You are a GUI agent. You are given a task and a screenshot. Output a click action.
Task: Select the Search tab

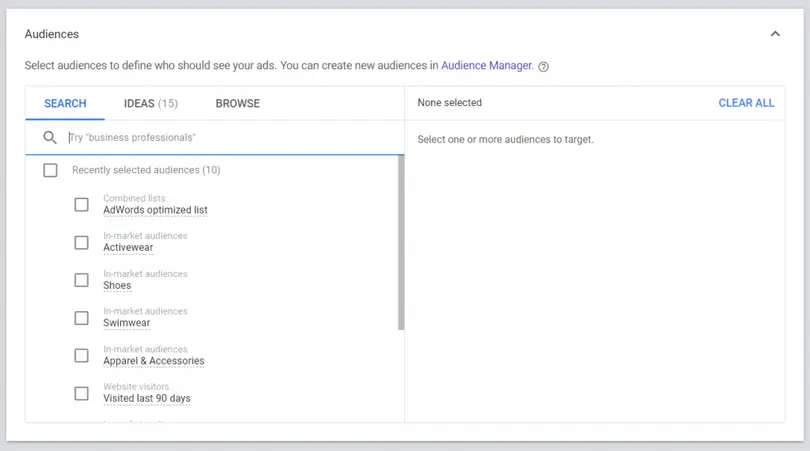65,103
